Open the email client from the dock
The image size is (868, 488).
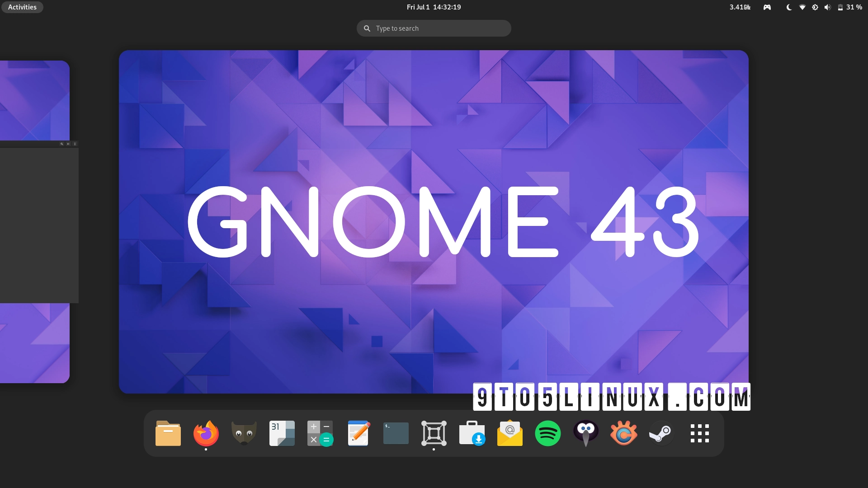[x=510, y=433]
